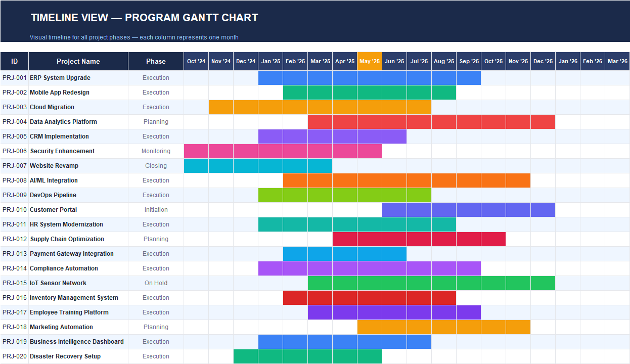Image resolution: width=630 pixels, height=364 pixels.
Task: Select the indigo Customer Portal bar
Action: (x=469, y=210)
